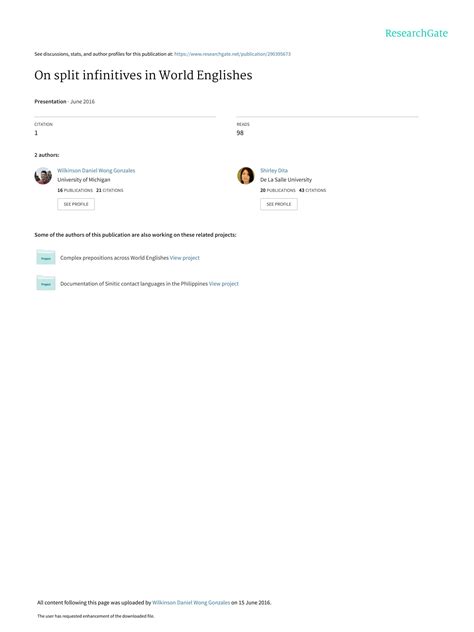The height and width of the screenshot is (632, 474).
Task: Click See Profile button under Wilkinson Gonzales
Action: (x=76, y=204)
